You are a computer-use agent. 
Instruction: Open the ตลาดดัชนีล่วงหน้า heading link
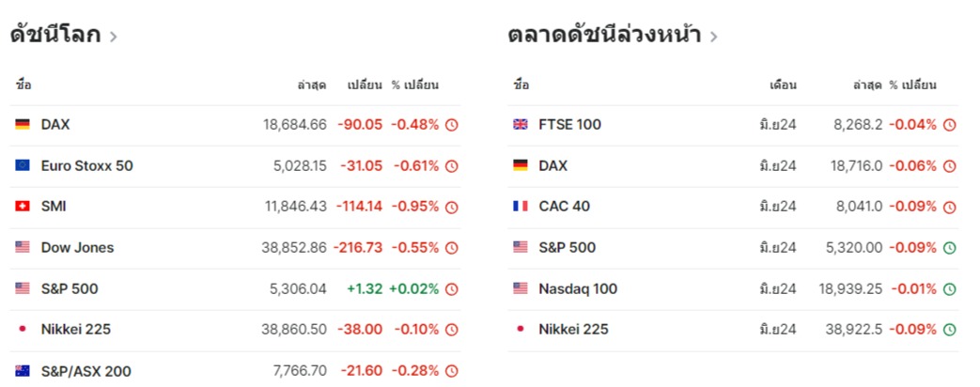pos(604,36)
